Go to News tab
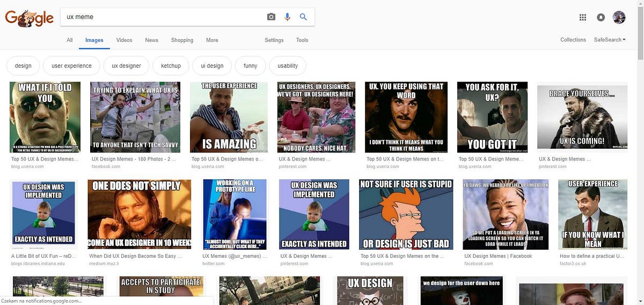This screenshot has width=644, height=305. [x=152, y=40]
